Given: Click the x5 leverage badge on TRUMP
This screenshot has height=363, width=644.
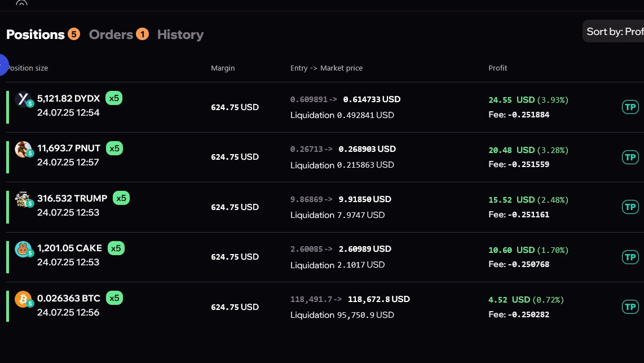Looking at the screenshot, I should 121,198.
